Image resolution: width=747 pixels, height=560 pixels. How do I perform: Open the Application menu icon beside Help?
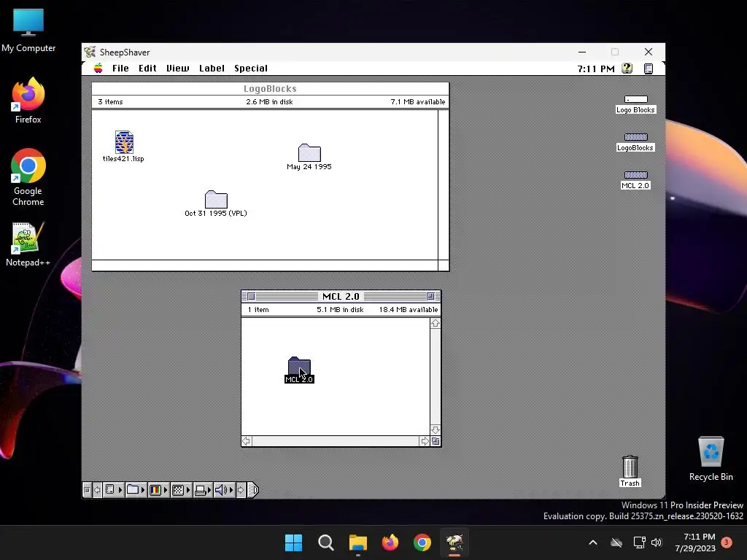coord(649,69)
